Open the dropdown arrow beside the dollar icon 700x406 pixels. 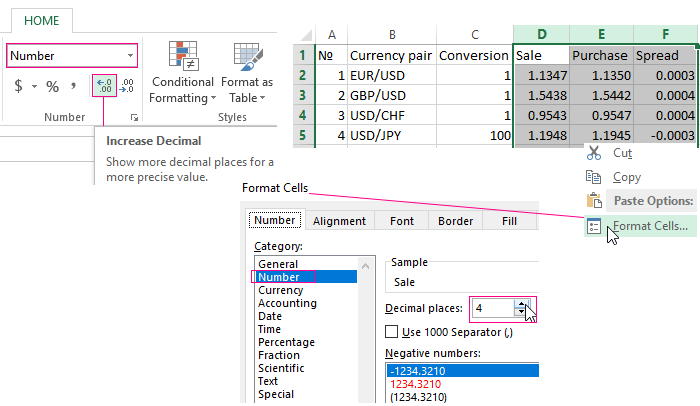[34, 87]
